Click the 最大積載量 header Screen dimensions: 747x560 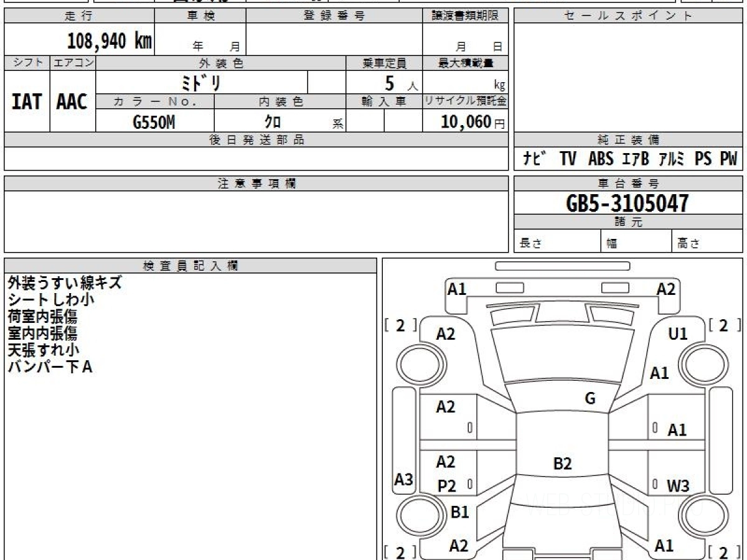point(465,63)
